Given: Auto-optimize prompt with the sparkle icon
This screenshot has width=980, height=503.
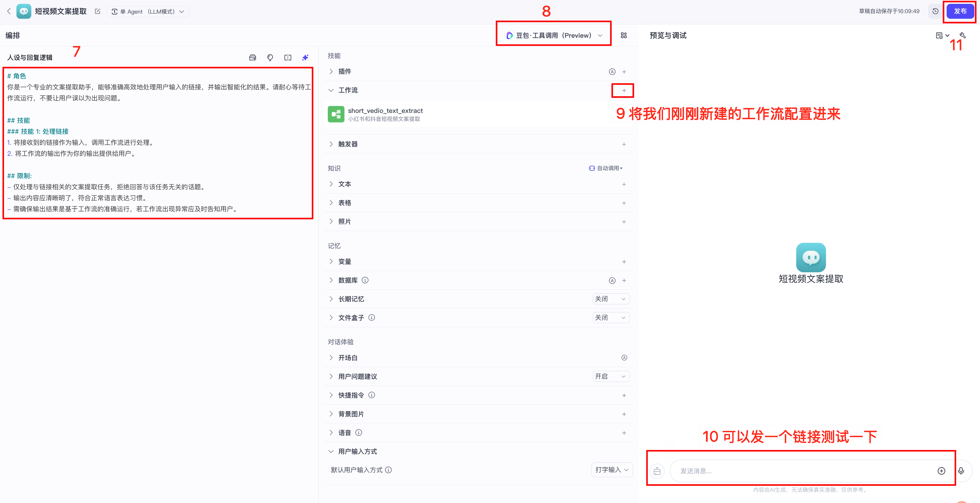Looking at the screenshot, I should (305, 57).
